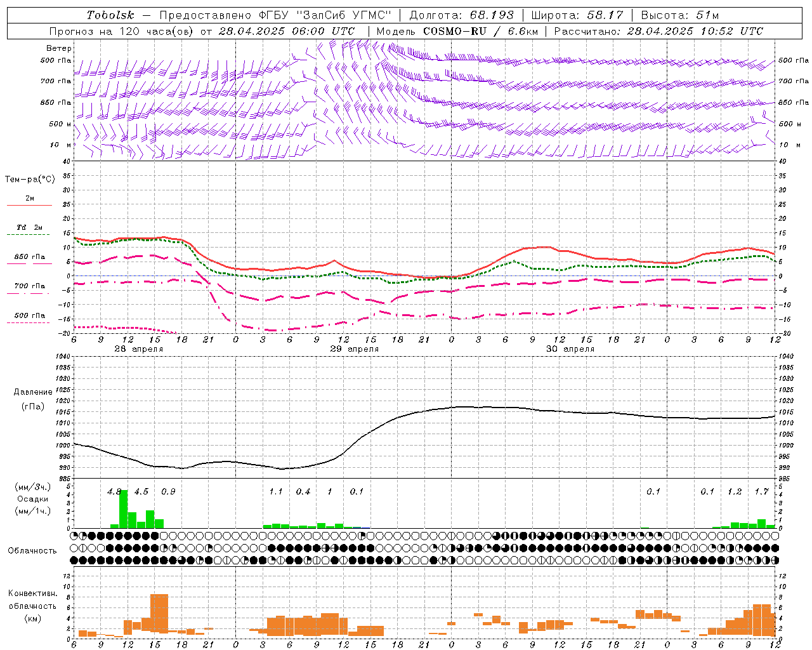Click 'Рассчитано: 28.04.2025 10:52 UTC' timestamp
This screenshot has height=650, width=812.
pyautogui.click(x=658, y=31)
